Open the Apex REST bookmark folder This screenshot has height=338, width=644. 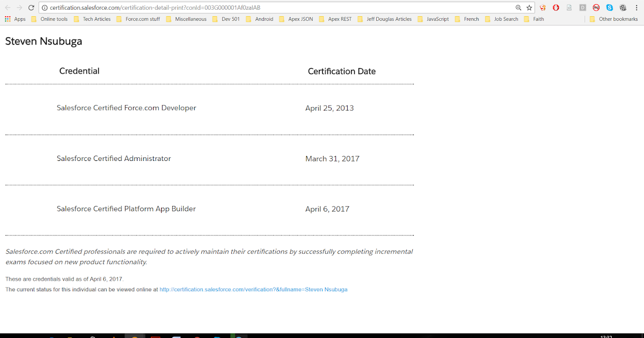point(335,19)
